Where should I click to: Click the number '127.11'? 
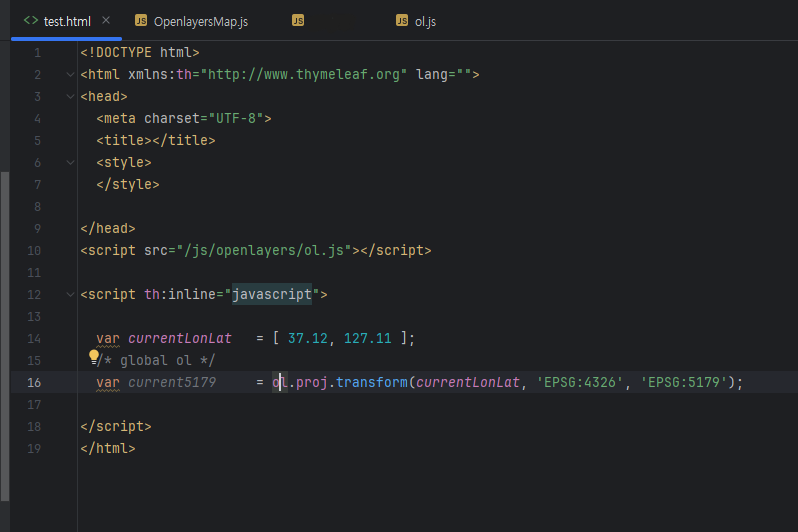[x=367, y=339]
